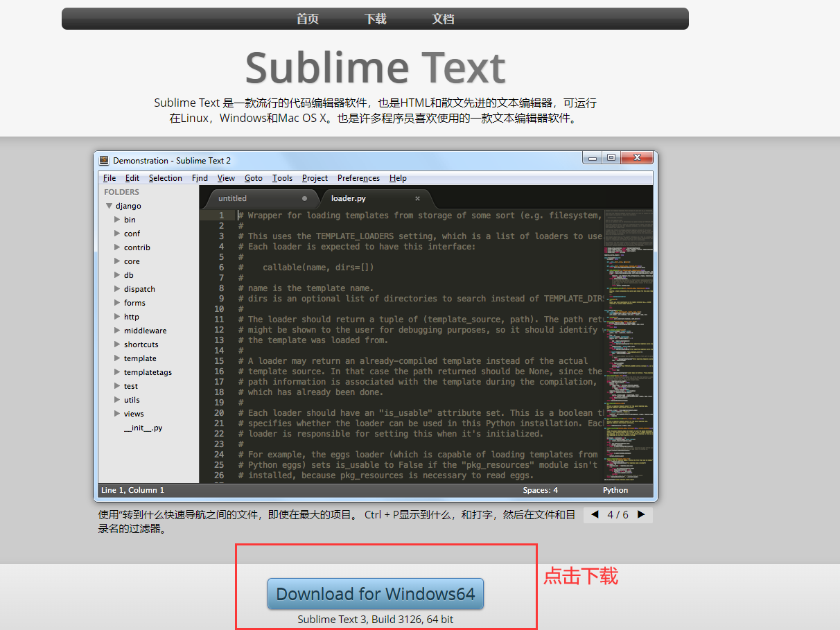This screenshot has height=630, width=840.
Task: Open the Project menu
Action: tap(315, 178)
